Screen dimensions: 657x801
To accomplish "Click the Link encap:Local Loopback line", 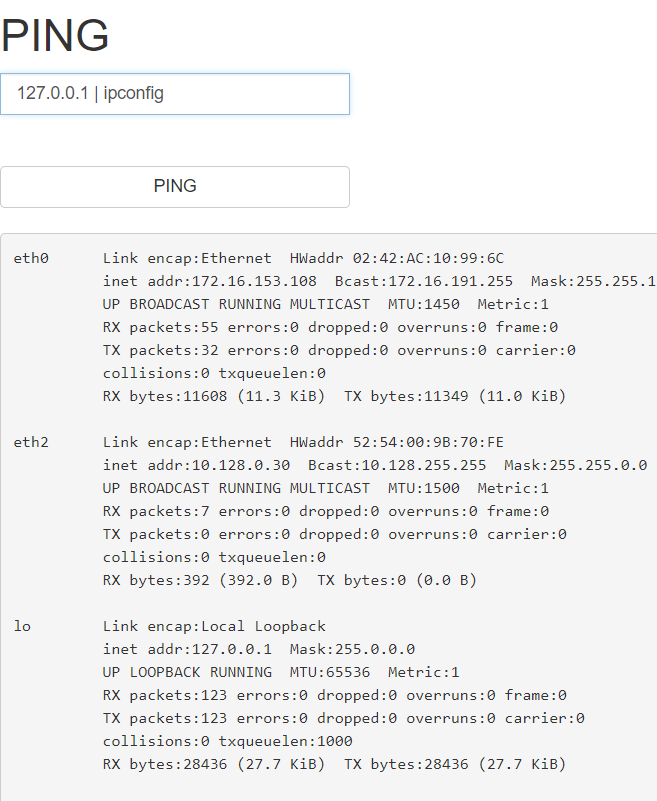I will 214,626.
